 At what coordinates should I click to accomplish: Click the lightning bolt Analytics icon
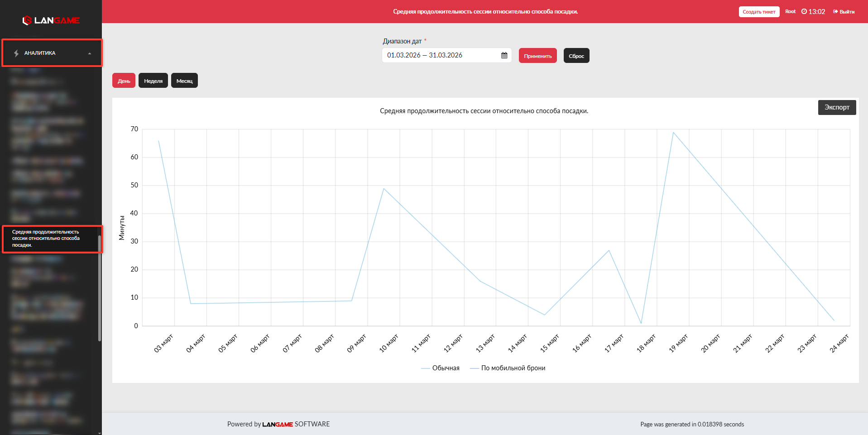[x=16, y=53]
